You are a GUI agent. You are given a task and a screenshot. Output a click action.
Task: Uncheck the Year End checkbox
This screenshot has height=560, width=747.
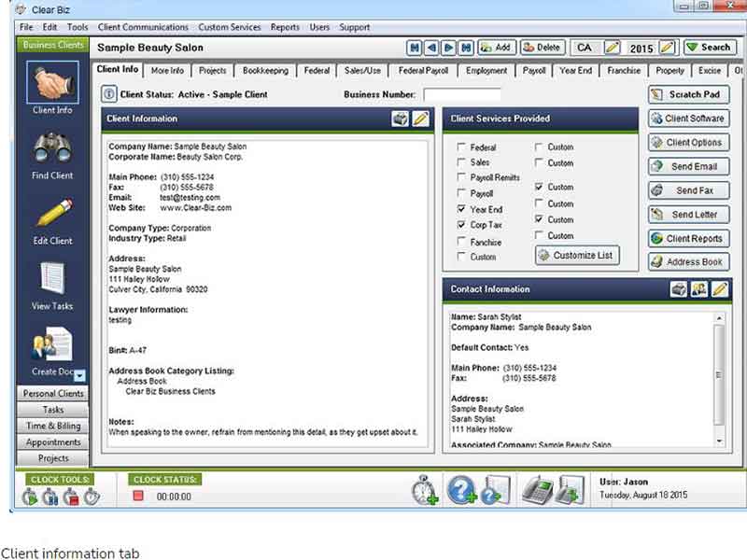461,208
